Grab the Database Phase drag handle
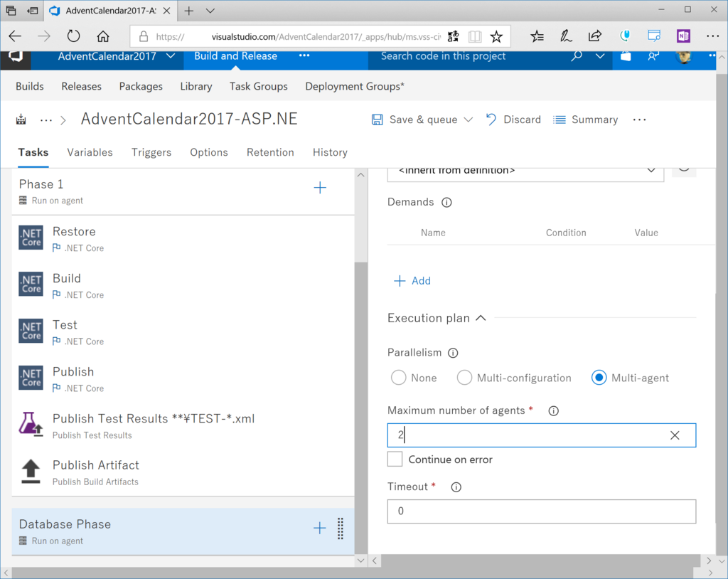This screenshot has width=728, height=579. point(341,528)
